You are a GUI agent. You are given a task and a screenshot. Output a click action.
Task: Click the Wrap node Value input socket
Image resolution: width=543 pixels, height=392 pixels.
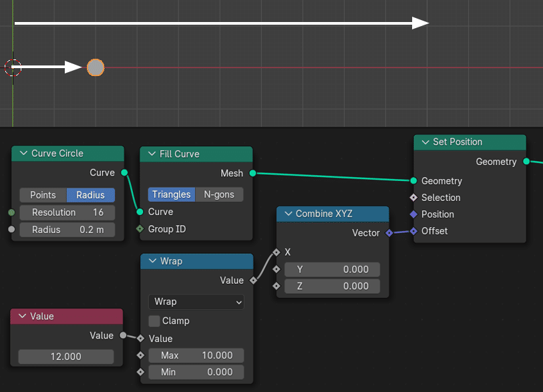pyautogui.click(x=140, y=339)
